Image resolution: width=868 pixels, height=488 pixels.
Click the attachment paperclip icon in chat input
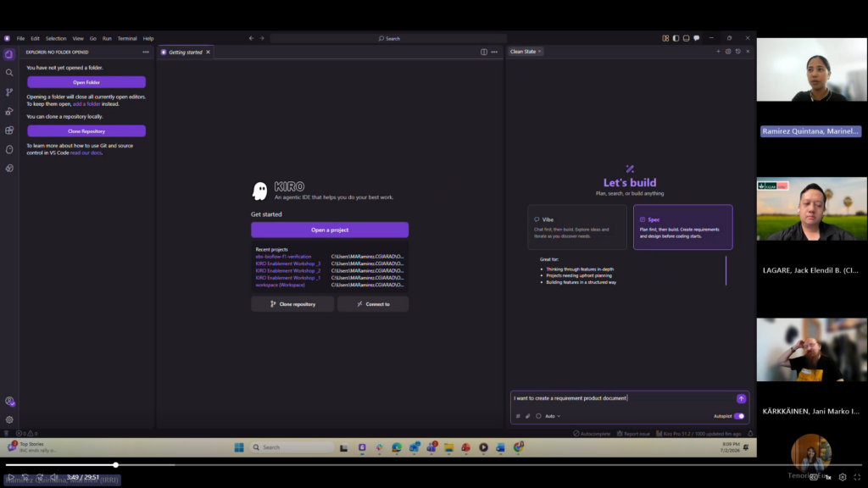pyautogui.click(x=527, y=416)
